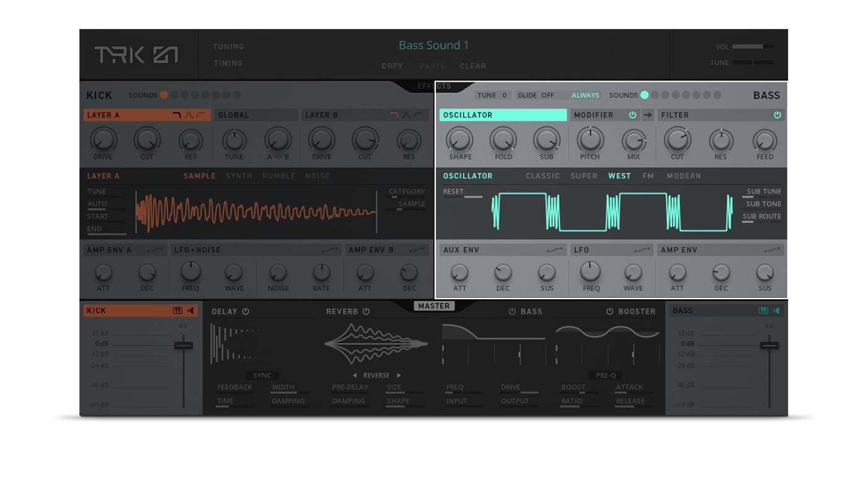Click the master TUNE slider
Screen dimensions: 868x498
753,63
